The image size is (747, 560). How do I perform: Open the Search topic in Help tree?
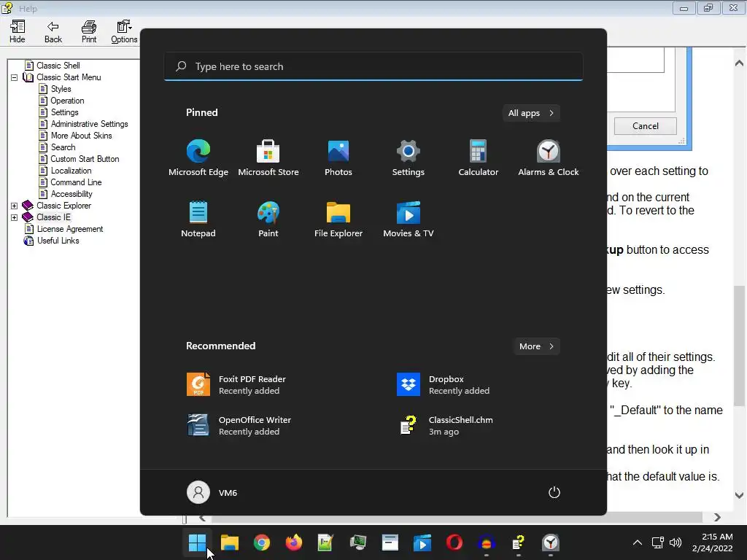click(63, 147)
